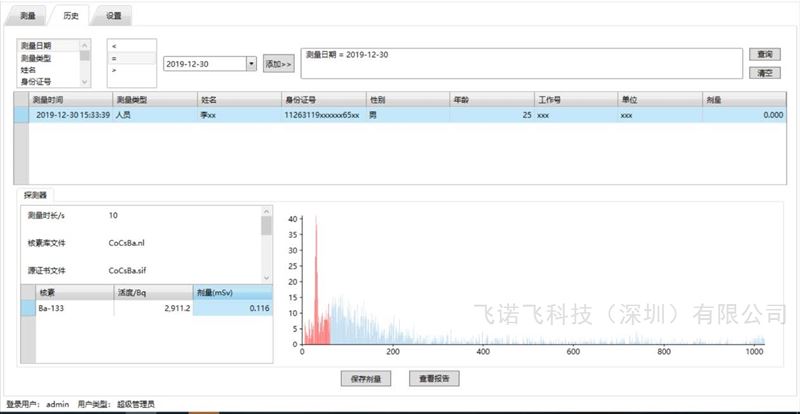Open the 探测器 tab

coord(36,195)
